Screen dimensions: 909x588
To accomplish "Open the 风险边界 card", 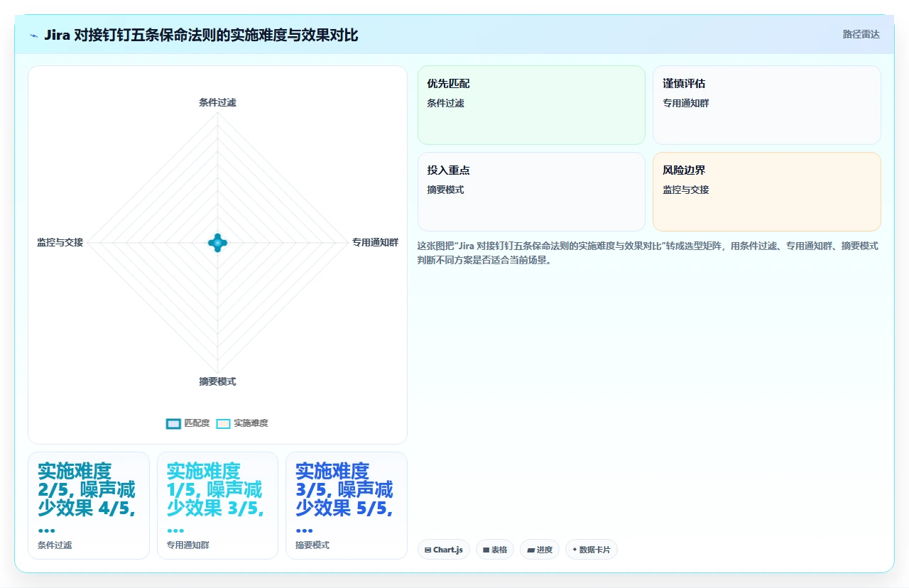I will coord(767,192).
